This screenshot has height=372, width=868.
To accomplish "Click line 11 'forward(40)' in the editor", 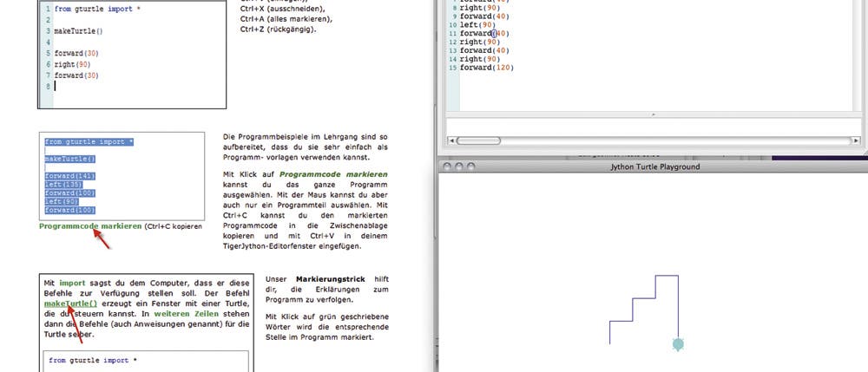I will click(484, 34).
